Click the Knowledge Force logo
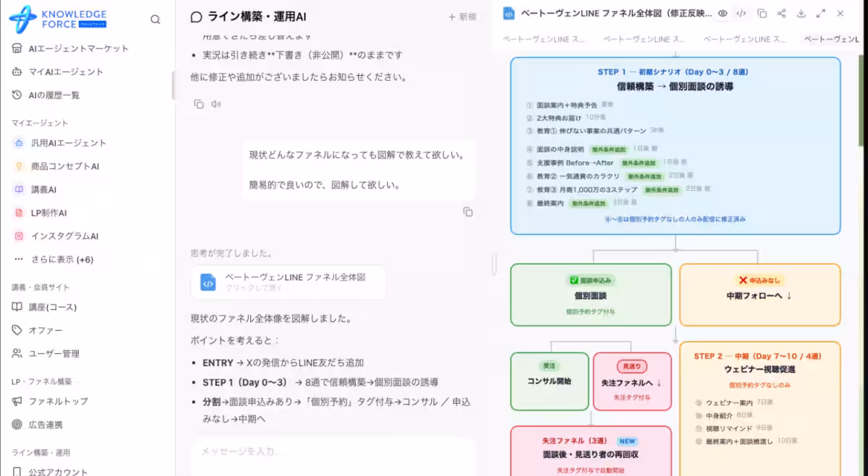868x476 pixels. click(58, 20)
